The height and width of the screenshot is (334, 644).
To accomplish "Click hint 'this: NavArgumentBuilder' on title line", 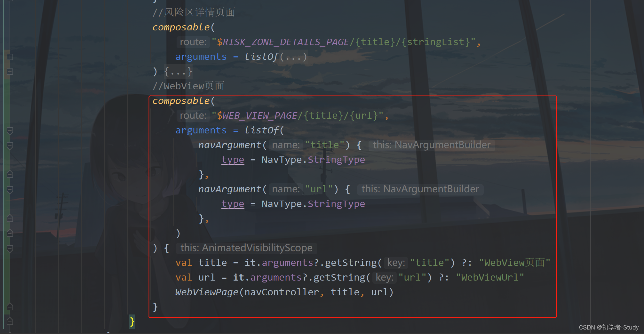I will (432, 145).
